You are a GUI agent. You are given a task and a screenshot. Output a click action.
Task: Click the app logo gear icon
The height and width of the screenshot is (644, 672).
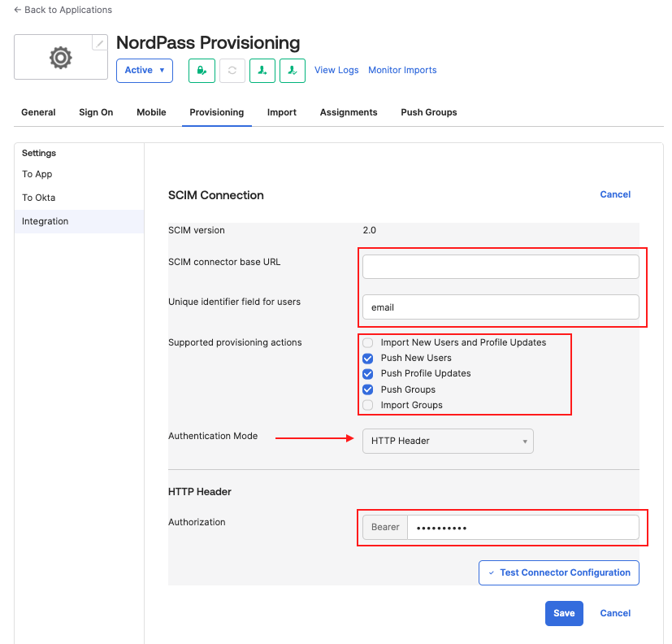coord(60,58)
